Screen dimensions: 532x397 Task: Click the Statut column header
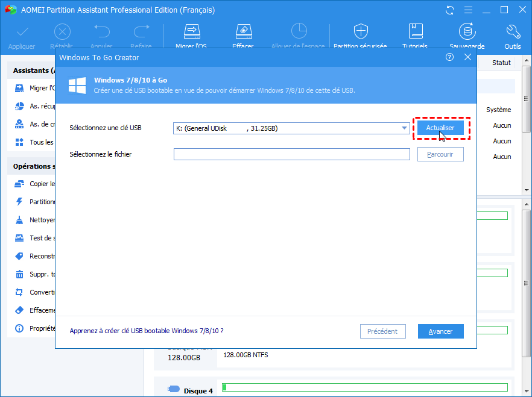501,63
